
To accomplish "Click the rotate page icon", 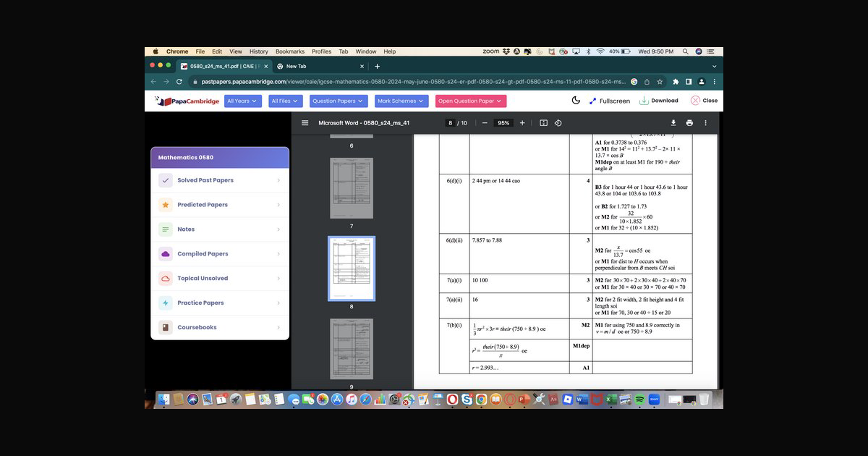I will (557, 123).
